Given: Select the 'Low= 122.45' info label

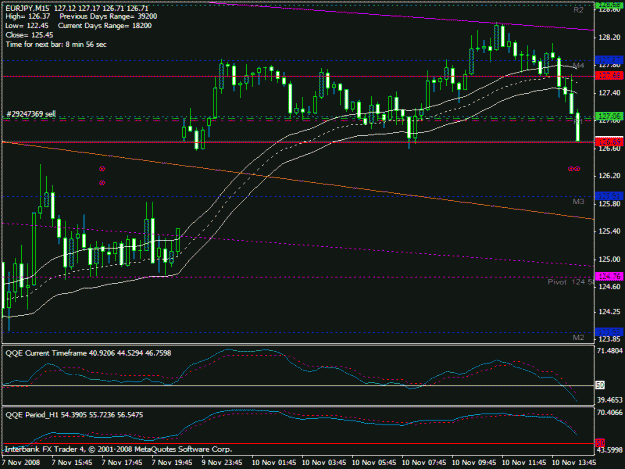Looking at the screenshot, I should [27, 26].
